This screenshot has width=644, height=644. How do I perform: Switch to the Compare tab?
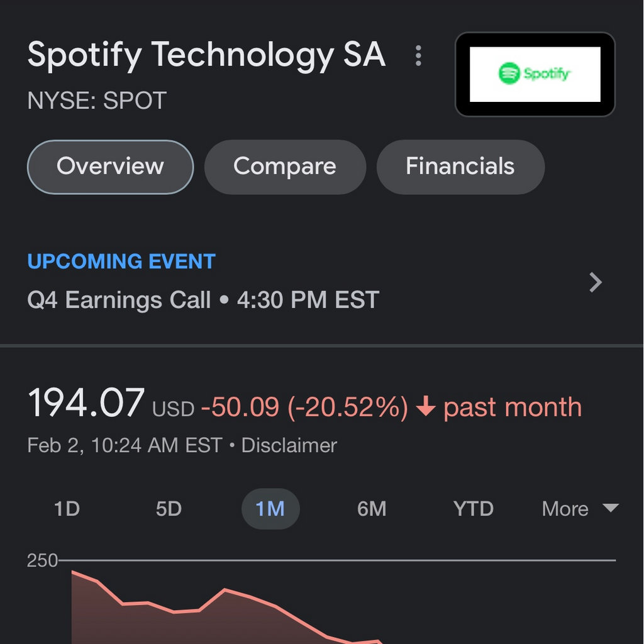285,167
